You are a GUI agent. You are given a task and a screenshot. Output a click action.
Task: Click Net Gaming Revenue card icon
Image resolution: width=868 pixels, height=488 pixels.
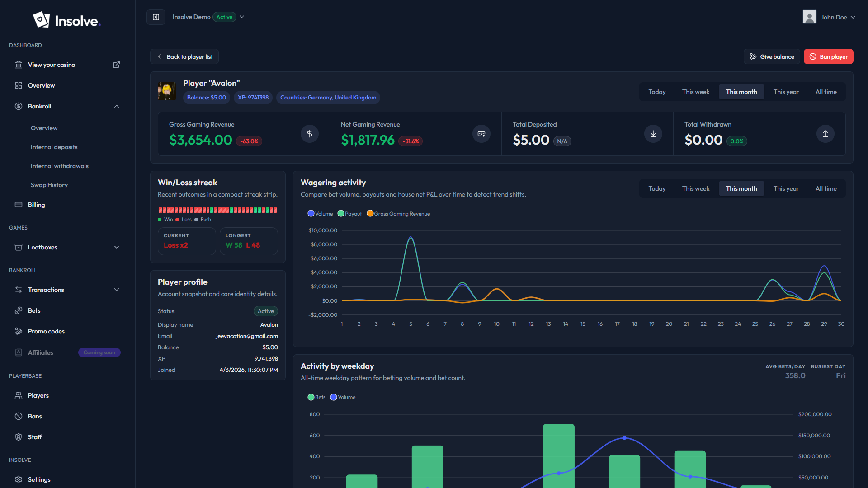[x=481, y=134]
